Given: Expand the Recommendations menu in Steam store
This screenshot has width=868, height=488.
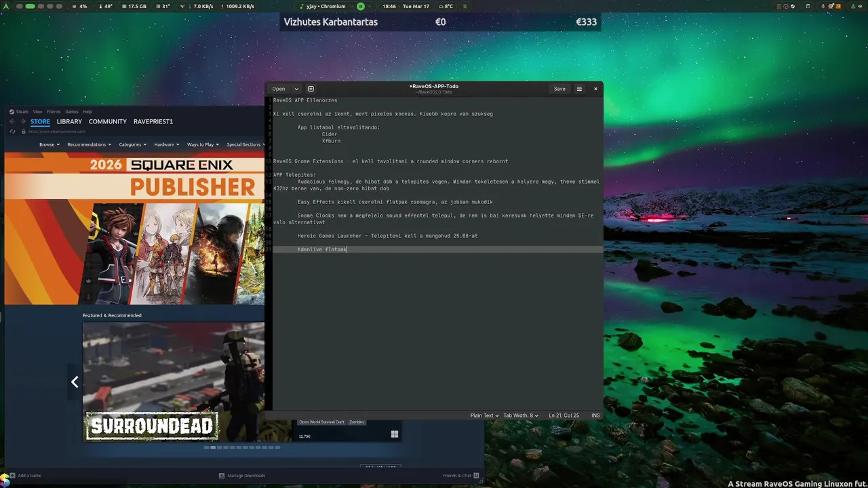Looking at the screenshot, I should (90, 144).
